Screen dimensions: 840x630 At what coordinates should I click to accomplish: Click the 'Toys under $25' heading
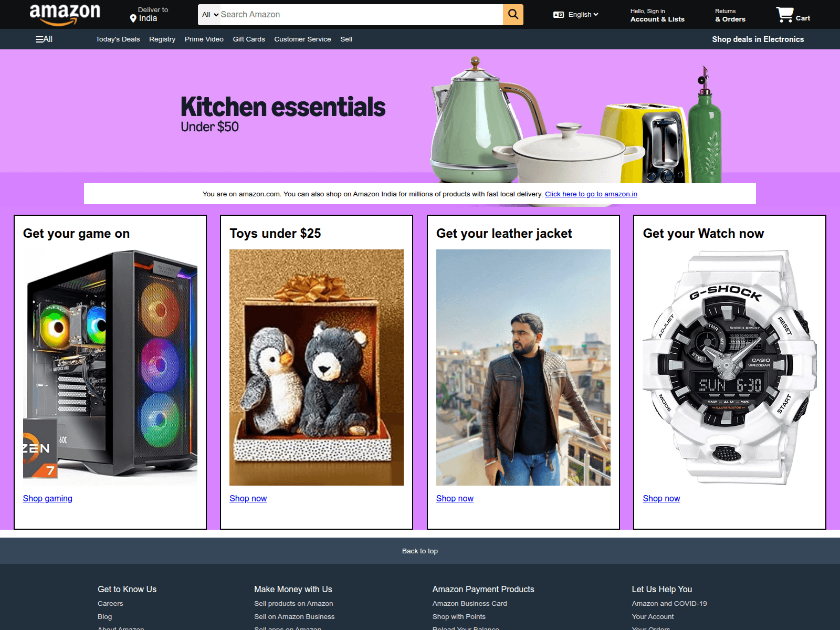pyautogui.click(x=275, y=234)
